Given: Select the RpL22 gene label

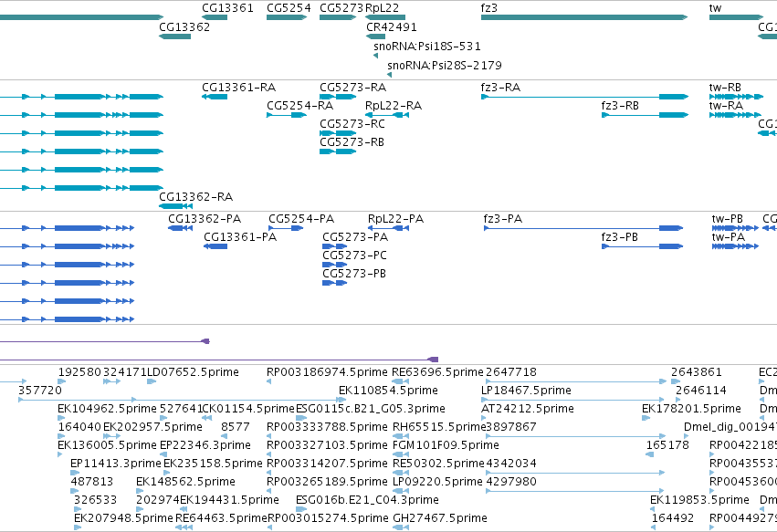Looking at the screenshot, I should [x=382, y=8].
